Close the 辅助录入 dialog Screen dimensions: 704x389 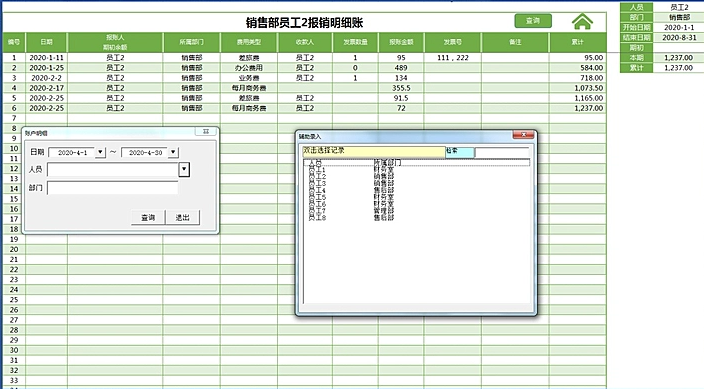tap(523, 135)
